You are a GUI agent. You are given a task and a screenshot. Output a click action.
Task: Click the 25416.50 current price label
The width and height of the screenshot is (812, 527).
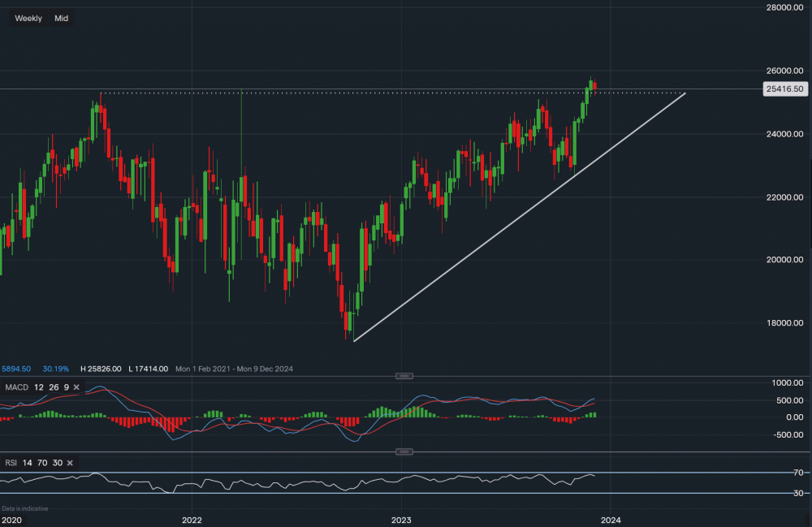click(x=784, y=89)
